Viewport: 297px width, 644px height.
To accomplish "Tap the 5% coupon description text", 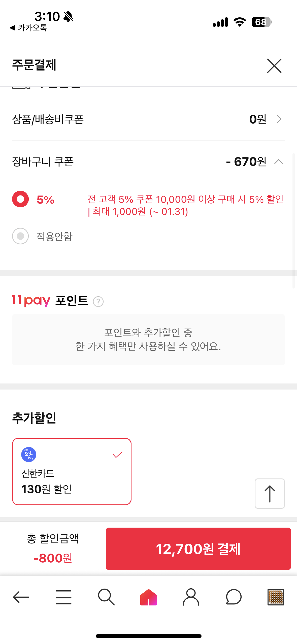I will click(185, 205).
